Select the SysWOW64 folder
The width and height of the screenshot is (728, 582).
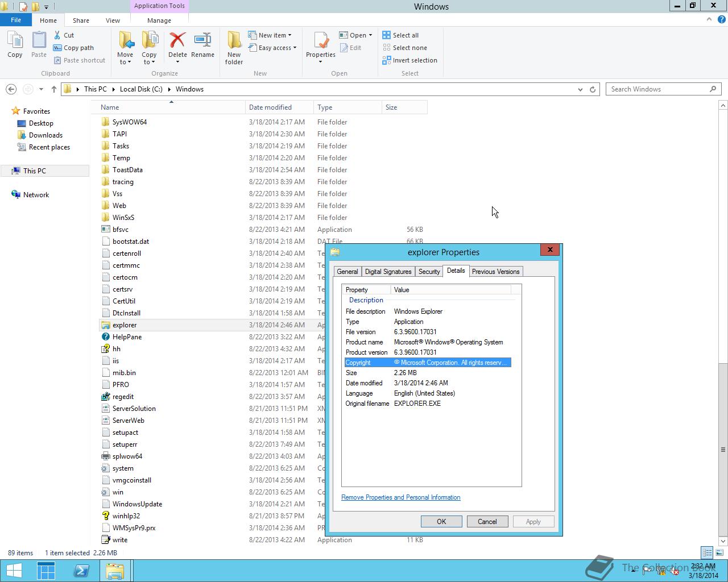point(130,122)
